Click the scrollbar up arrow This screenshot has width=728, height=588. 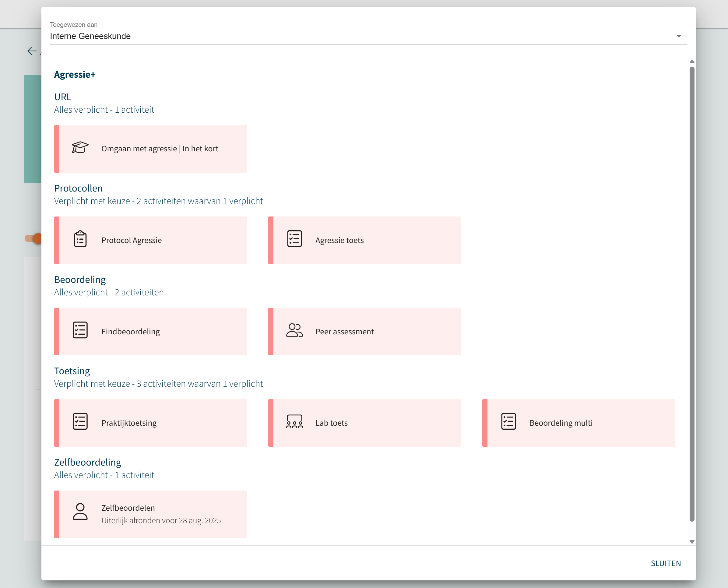[692, 62]
